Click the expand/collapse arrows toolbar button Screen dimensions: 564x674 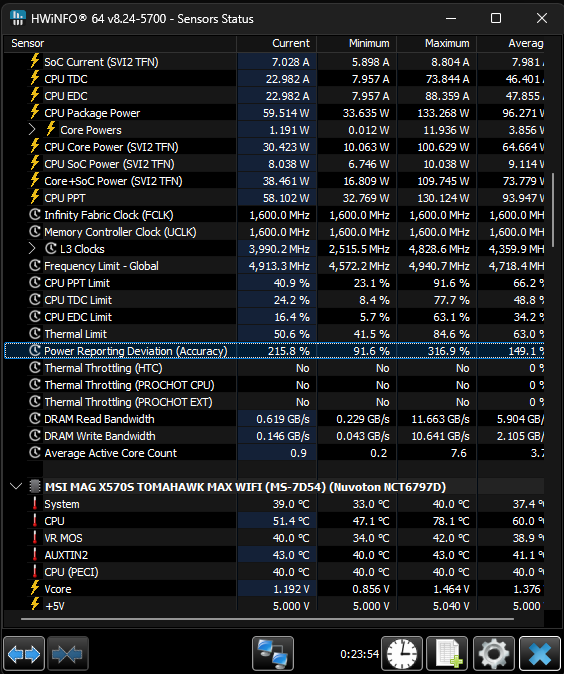coord(24,654)
